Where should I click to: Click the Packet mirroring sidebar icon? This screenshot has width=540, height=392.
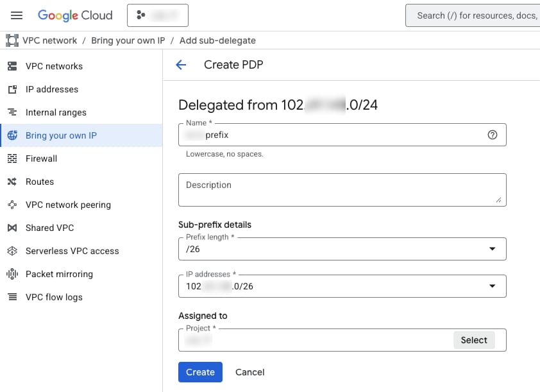(x=12, y=274)
